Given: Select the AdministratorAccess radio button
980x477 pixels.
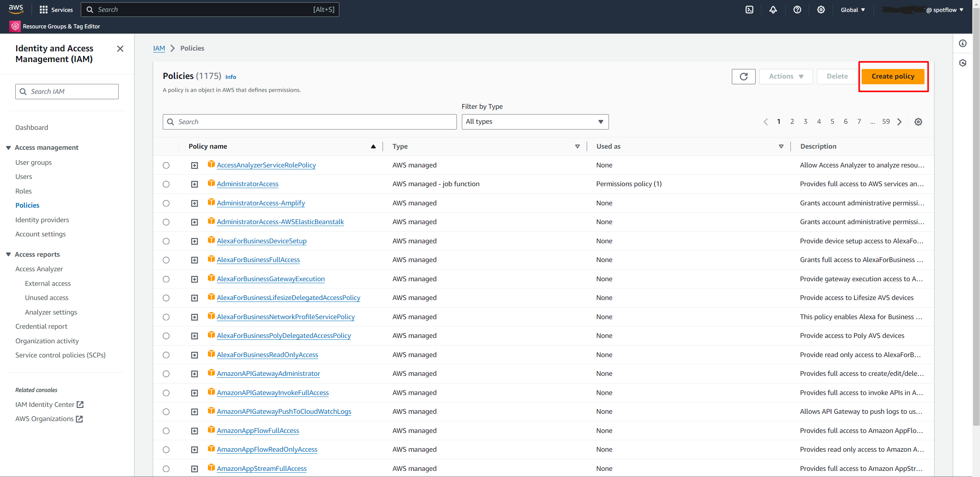Looking at the screenshot, I should (x=166, y=184).
